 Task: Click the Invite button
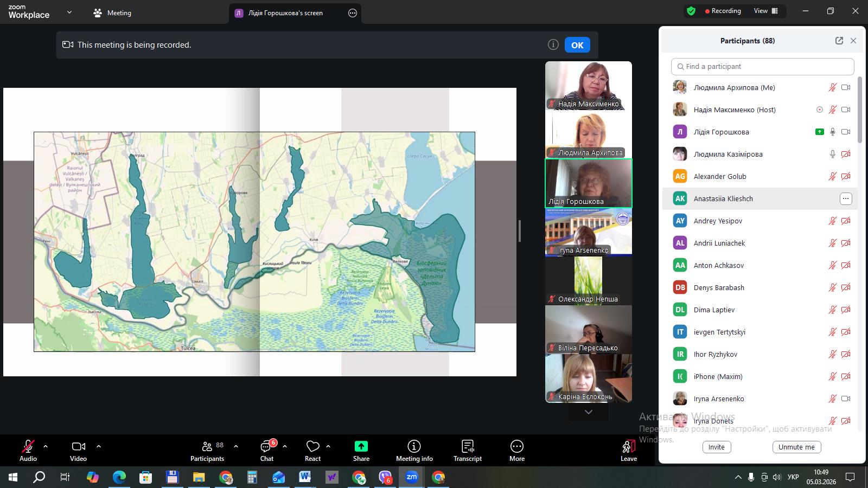[x=716, y=447]
